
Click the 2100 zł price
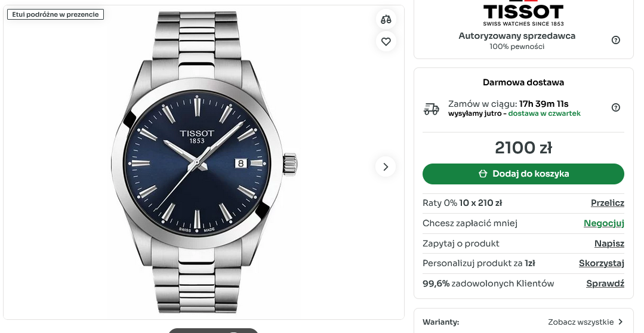pyautogui.click(x=523, y=148)
